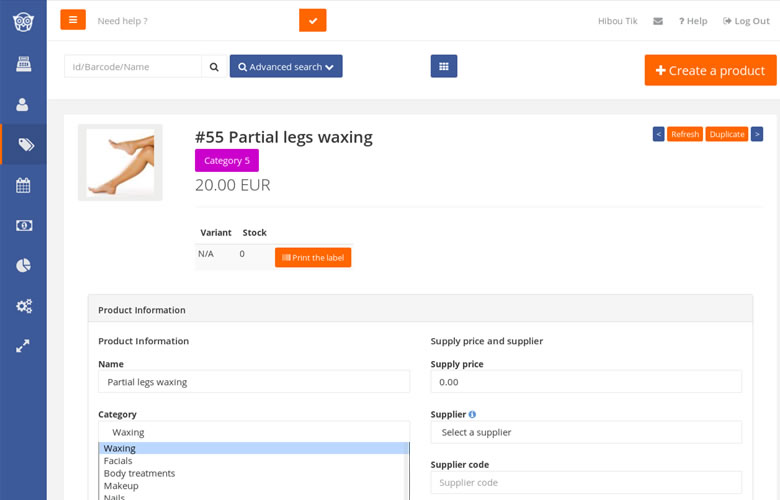Open the Select a supplier dropdown
The height and width of the screenshot is (500, 780).
[x=586, y=432]
